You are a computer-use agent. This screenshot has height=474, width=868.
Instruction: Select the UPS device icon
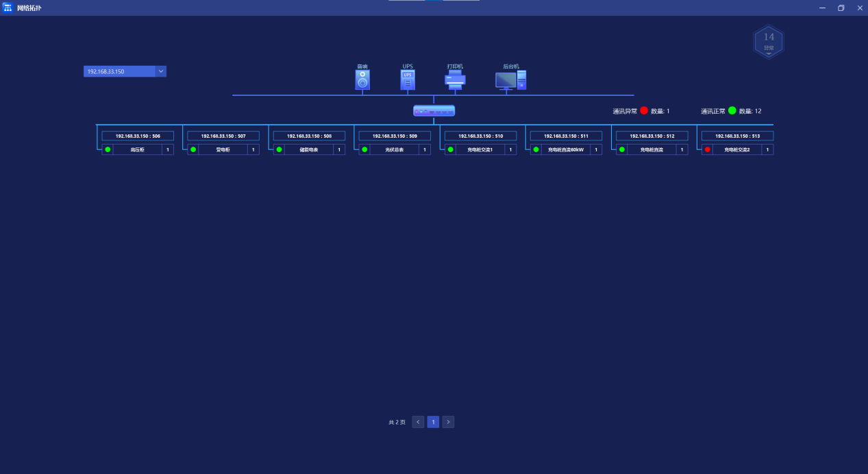point(408,80)
